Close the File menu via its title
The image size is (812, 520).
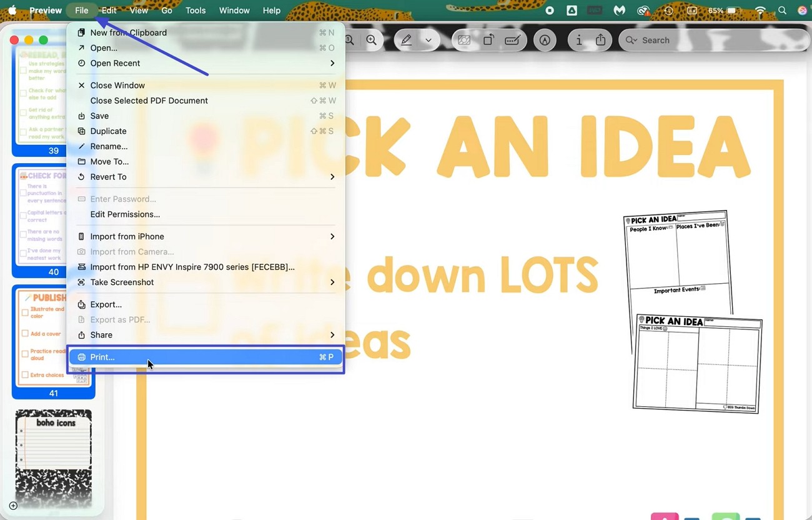point(81,10)
